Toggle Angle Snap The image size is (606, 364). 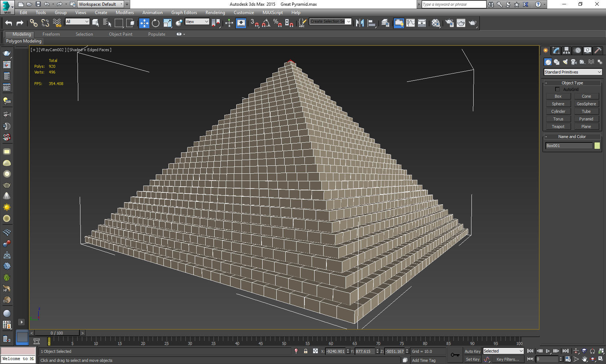pyautogui.click(x=266, y=23)
